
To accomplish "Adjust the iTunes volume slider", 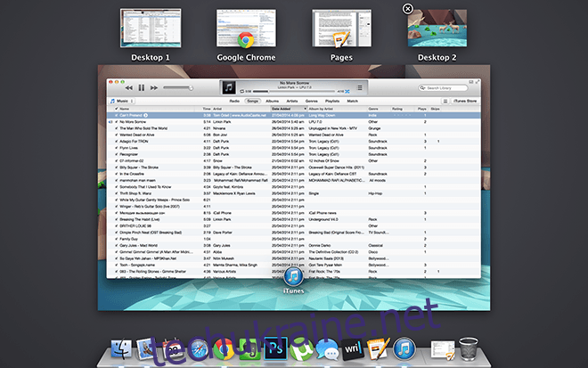I will (178, 88).
